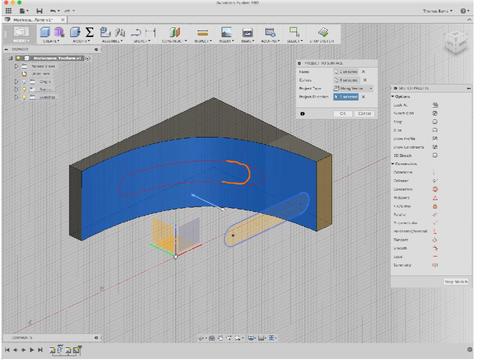Click the ViewCube
The width and height of the screenshot is (480, 360).
click(457, 42)
